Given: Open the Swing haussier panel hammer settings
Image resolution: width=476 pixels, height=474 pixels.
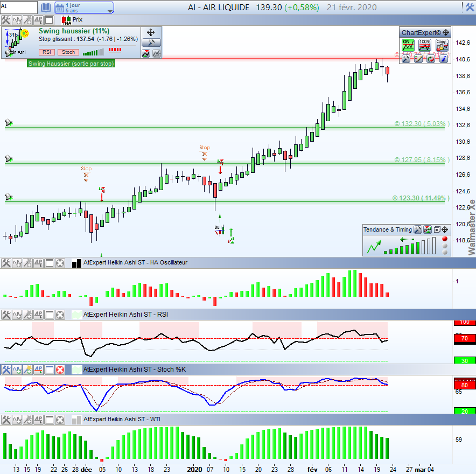Looking at the screenshot, I should coord(151,43).
